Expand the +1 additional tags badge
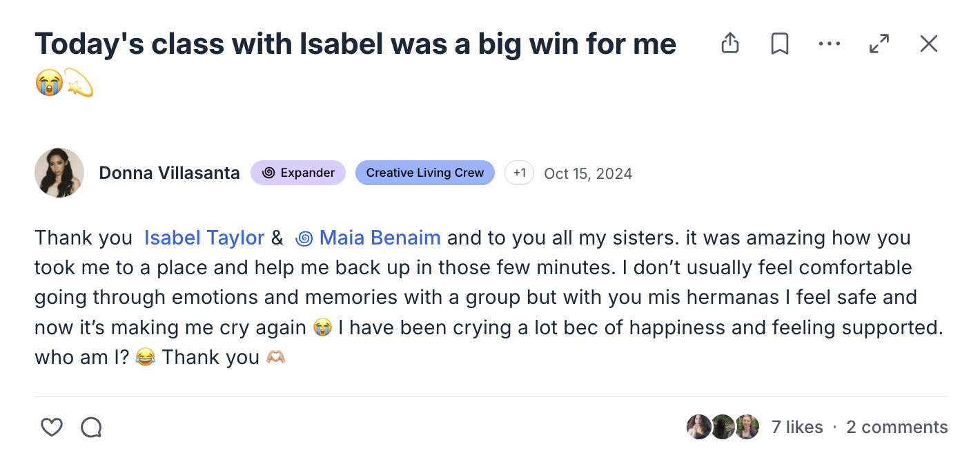980x460 pixels. [519, 173]
